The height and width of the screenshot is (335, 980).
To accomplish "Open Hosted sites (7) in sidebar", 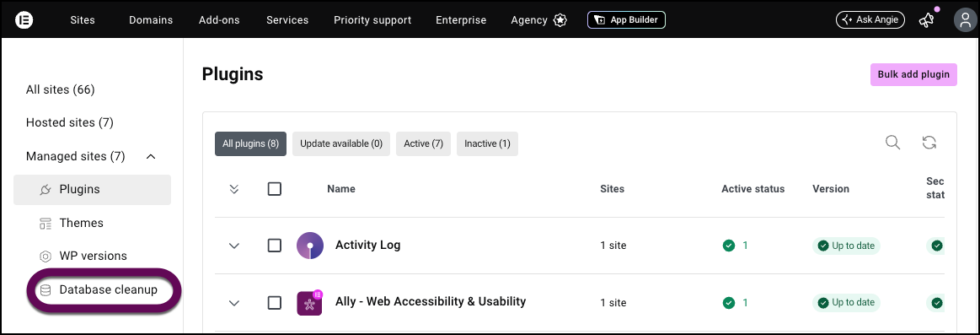I will [69, 122].
